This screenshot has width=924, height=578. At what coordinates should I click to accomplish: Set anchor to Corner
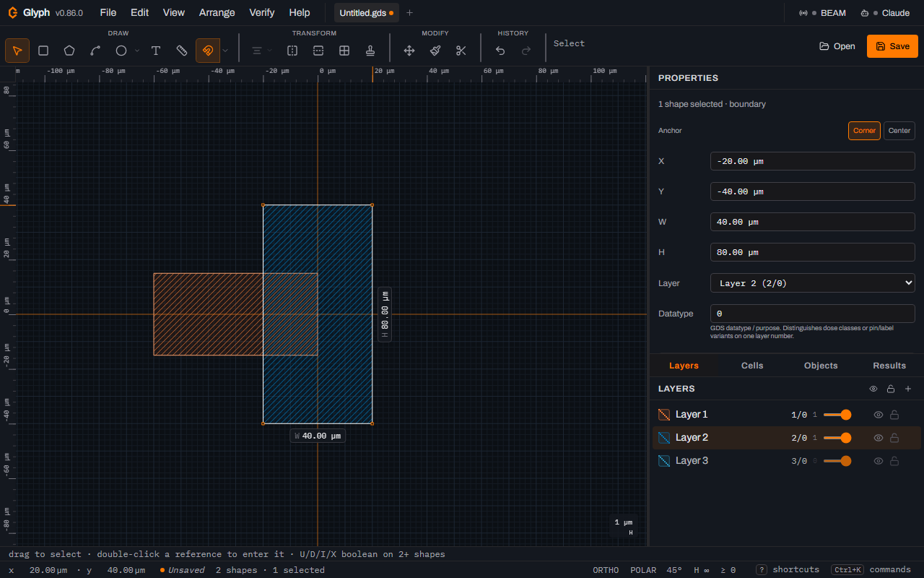[864, 131]
